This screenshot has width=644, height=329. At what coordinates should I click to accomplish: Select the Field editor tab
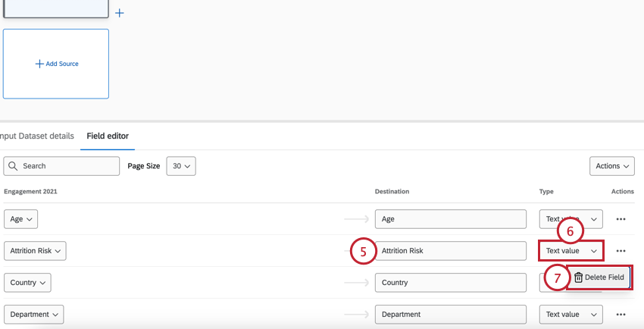point(107,136)
